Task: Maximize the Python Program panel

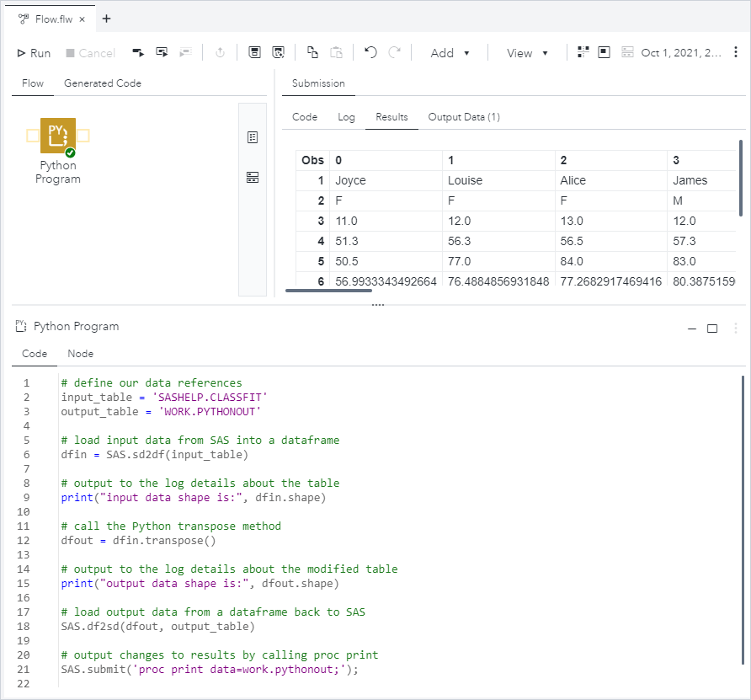Action: coord(712,328)
